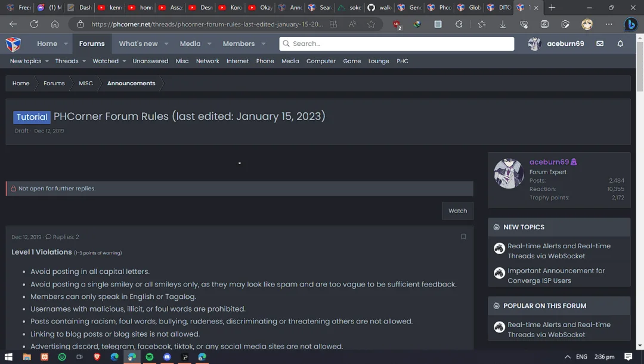The width and height of the screenshot is (644, 364).
Task: Expand the Watched dropdown
Action: 124,61
